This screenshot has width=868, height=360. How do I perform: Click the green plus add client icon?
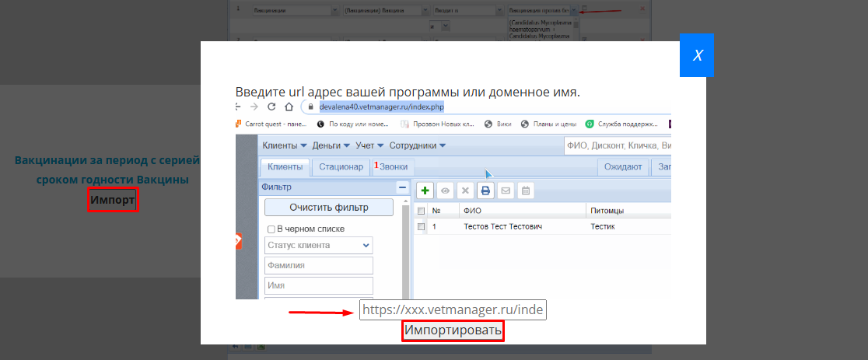[x=425, y=190]
